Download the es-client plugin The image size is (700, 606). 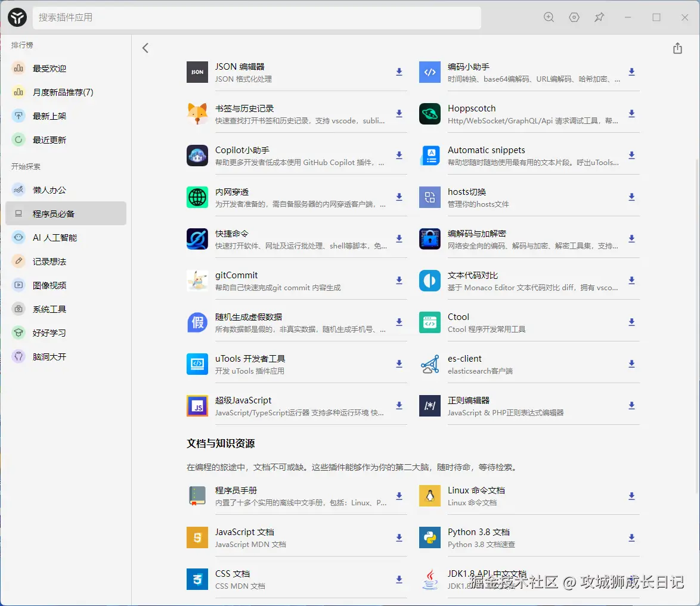pos(631,363)
